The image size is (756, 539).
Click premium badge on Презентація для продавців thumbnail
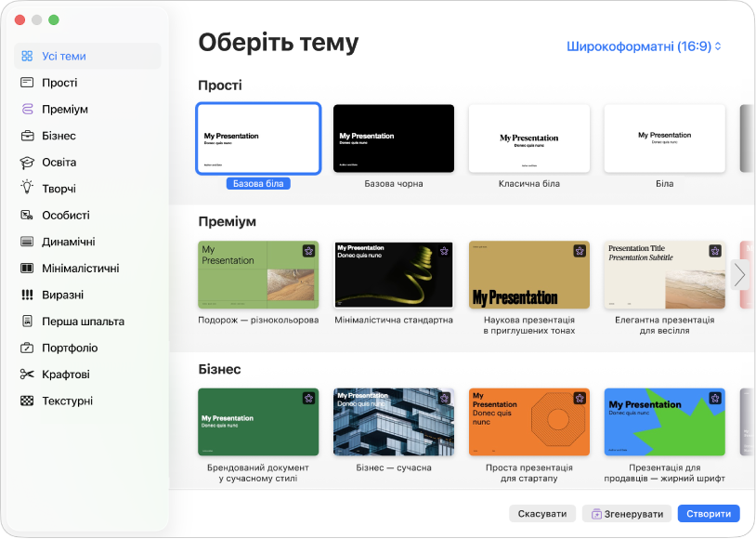(x=715, y=398)
